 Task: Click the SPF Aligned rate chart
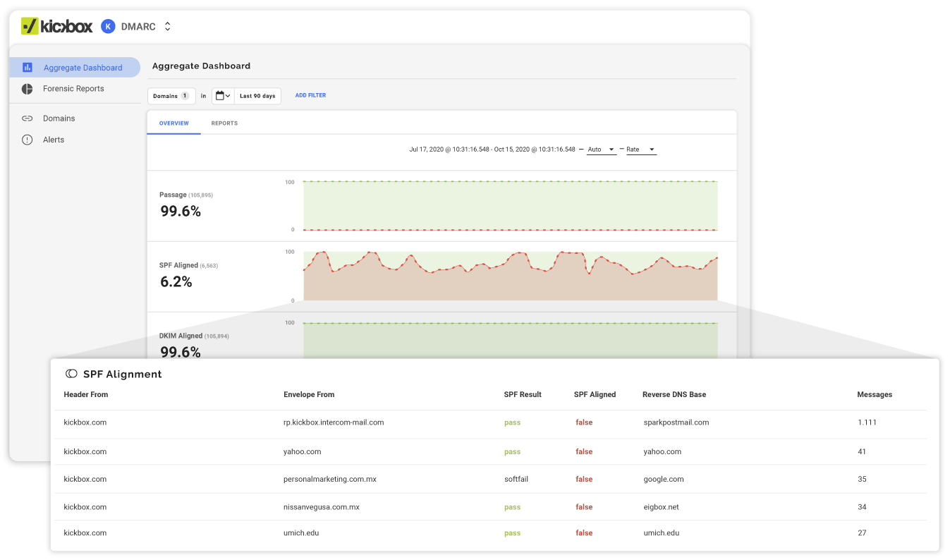pyautogui.click(x=511, y=276)
